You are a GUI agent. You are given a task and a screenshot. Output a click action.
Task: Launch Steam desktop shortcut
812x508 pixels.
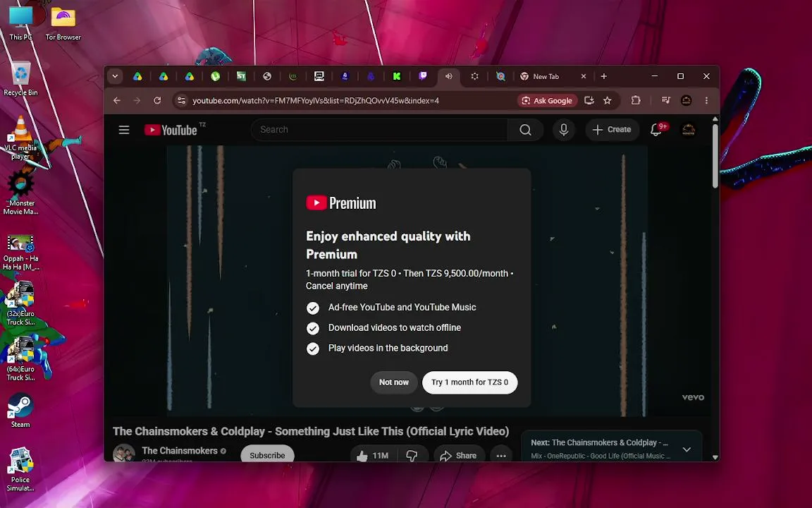pos(20,411)
